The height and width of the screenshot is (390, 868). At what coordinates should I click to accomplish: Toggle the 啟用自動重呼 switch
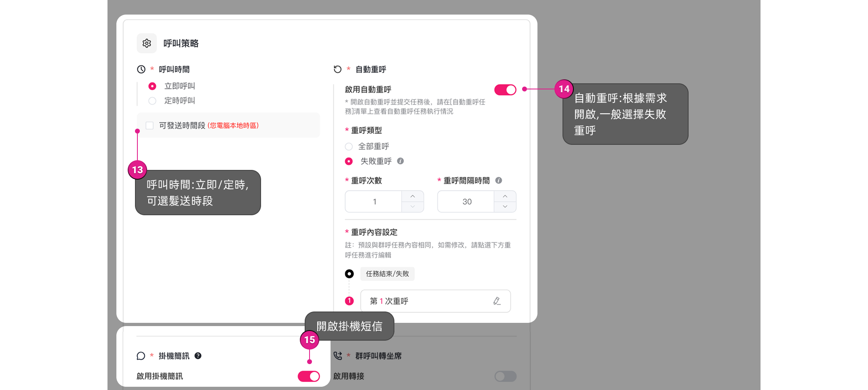pyautogui.click(x=505, y=90)
